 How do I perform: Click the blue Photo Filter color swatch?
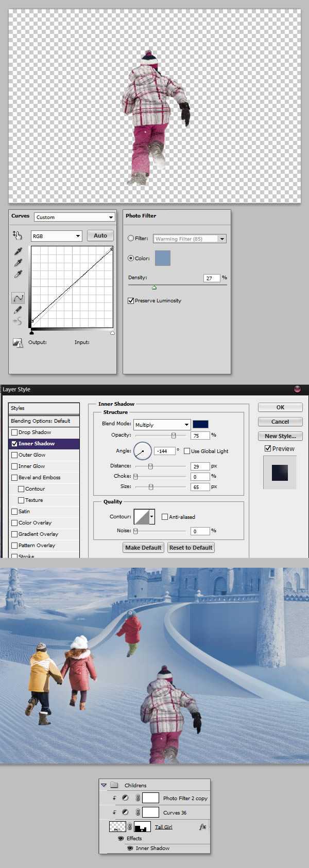[x=162, y=258]
